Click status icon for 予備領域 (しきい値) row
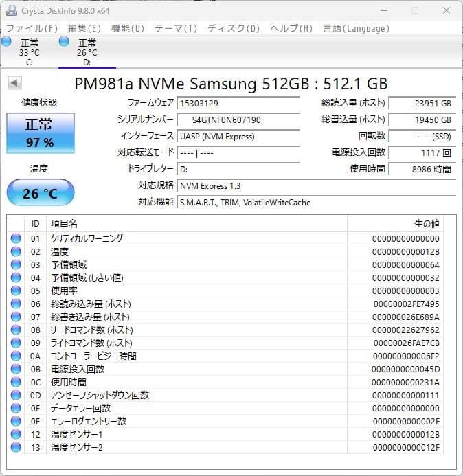The image size is (463, 476). (16, 277)
